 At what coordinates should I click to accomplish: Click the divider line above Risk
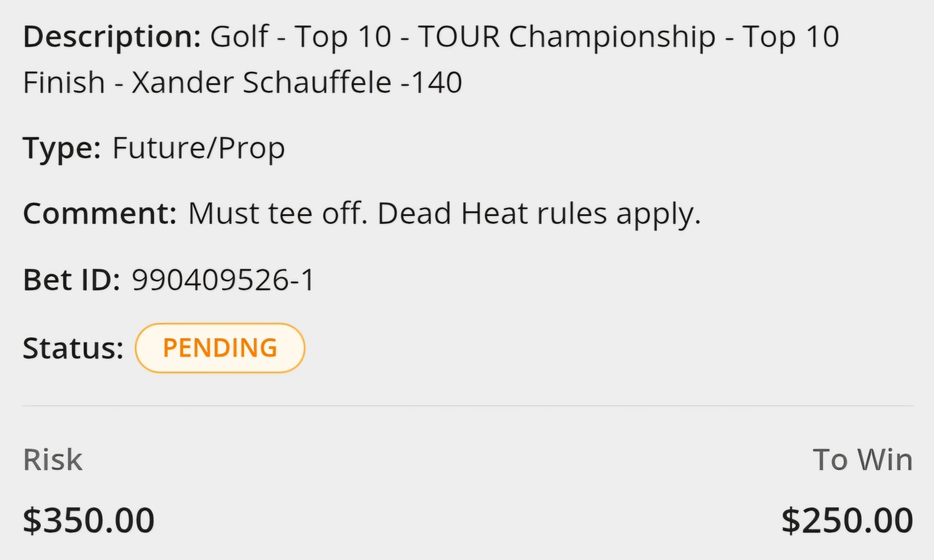468,406
